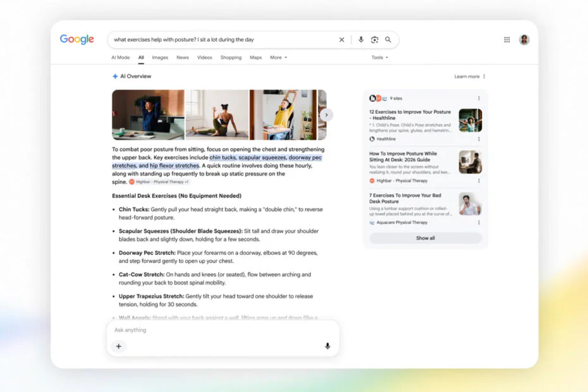This screenshot has height=392, width=588.
Task: Open the Aquacare article thumbnail
Action: pyautogui.click(x=470, y=204)
